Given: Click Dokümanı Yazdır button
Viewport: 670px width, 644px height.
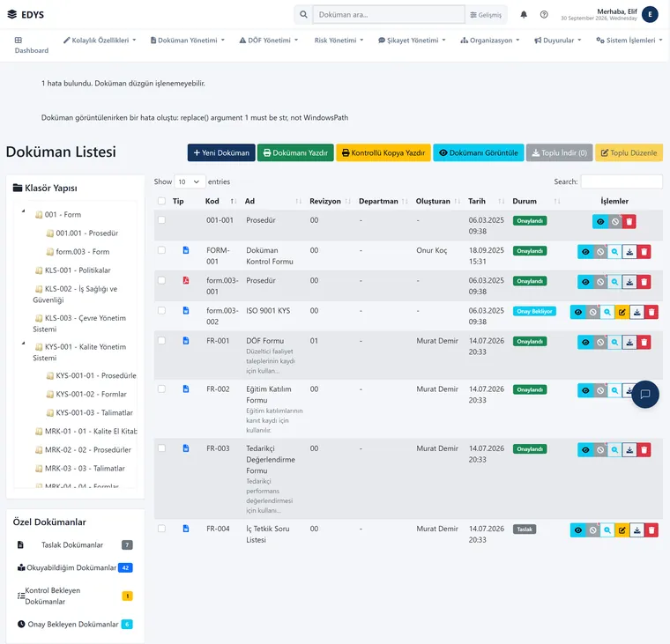Looking at the screenshot, I should (295, 152).
